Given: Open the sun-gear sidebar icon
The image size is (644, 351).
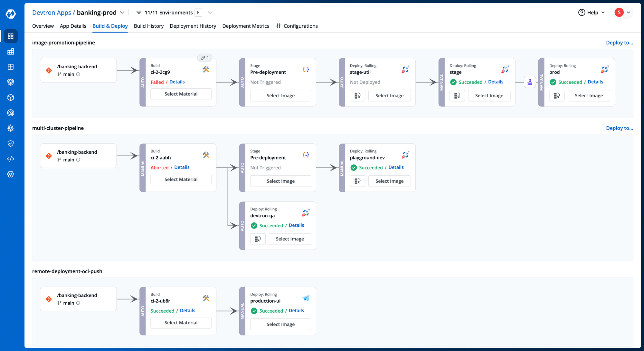Looking at the screenshot, I should click(11, 128).
